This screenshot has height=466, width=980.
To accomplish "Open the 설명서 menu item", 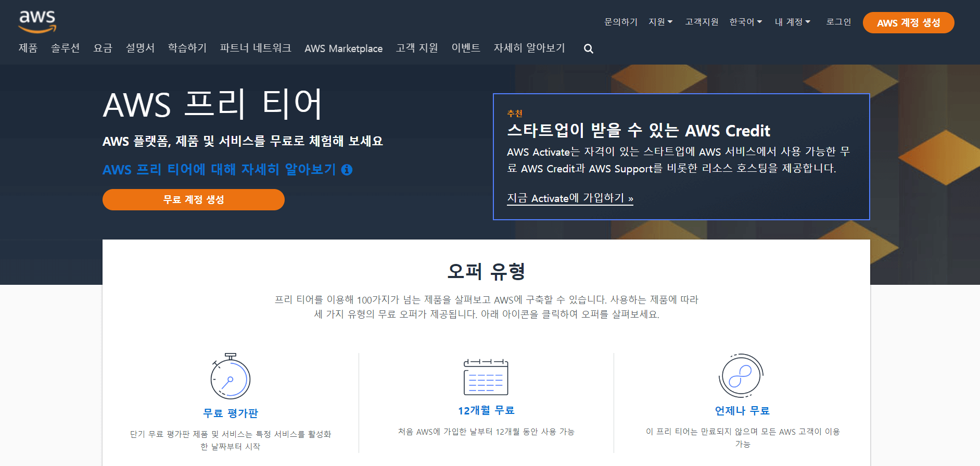I will click(140, 48).
